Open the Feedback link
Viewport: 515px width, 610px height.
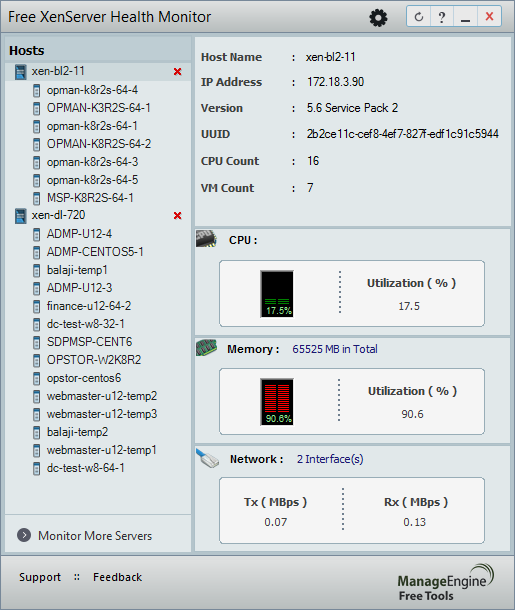(x=117, y=577)
